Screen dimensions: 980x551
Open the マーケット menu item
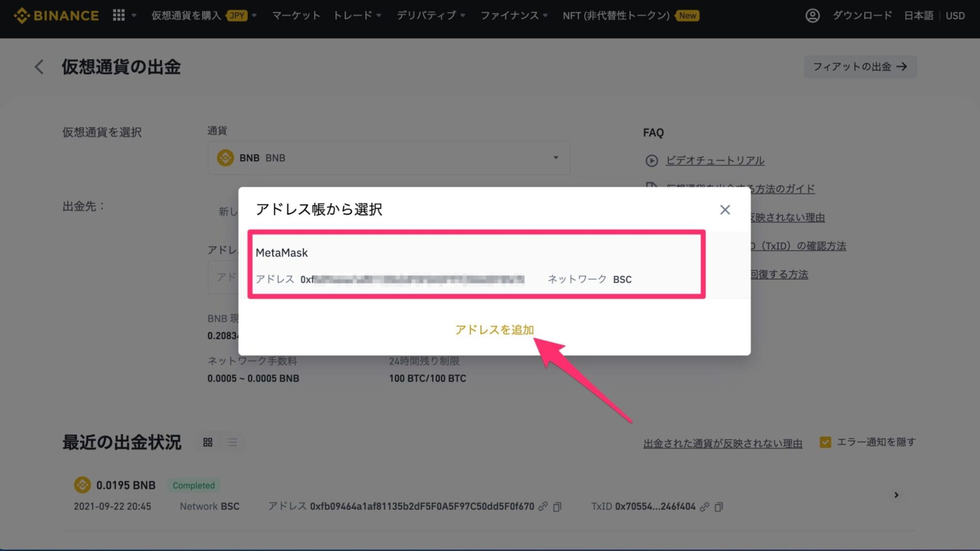click(296, 15)
